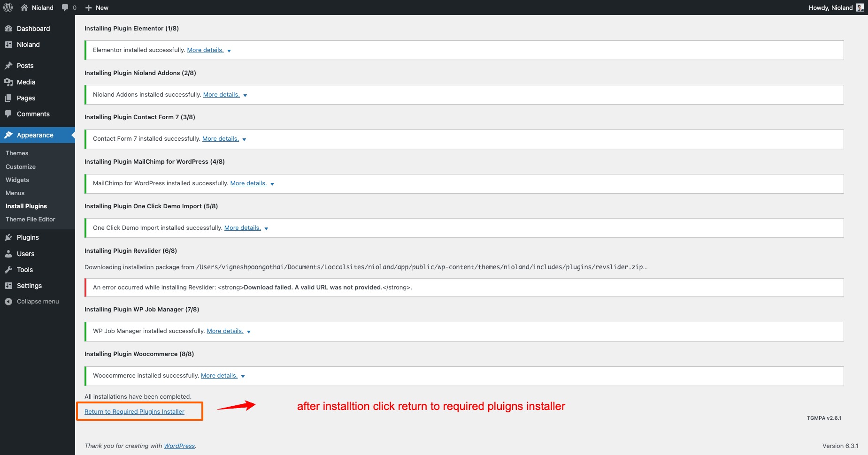Expand the Woocommerce install details arrow
868x455 pixels.
[243, 376]
